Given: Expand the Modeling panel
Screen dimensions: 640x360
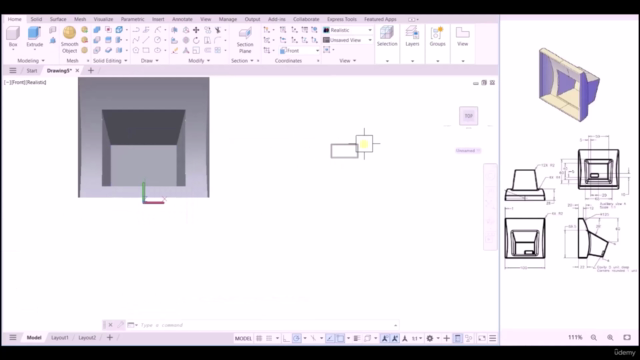Looking at the screenshot, I should pos(31,60).
